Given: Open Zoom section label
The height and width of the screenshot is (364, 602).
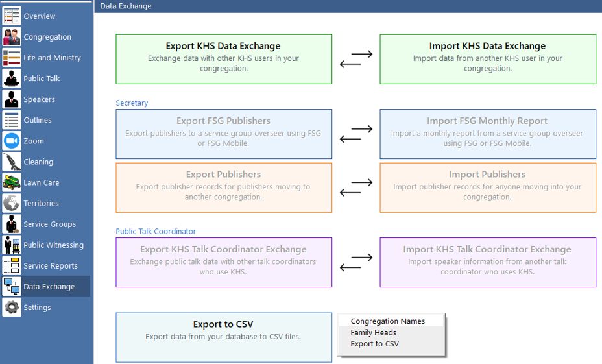Looking at the screenshot, I should pyautogui.click(x=33, y=141).
